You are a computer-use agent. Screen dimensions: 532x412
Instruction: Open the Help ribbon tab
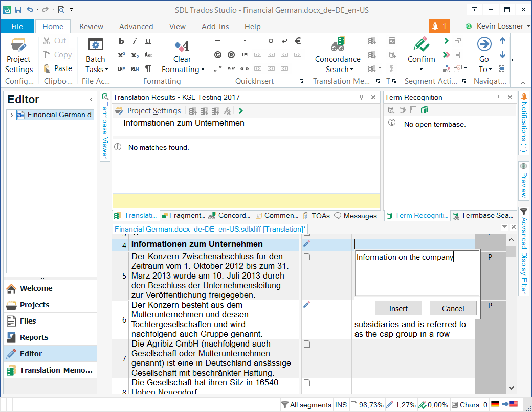tap(252, 27)
